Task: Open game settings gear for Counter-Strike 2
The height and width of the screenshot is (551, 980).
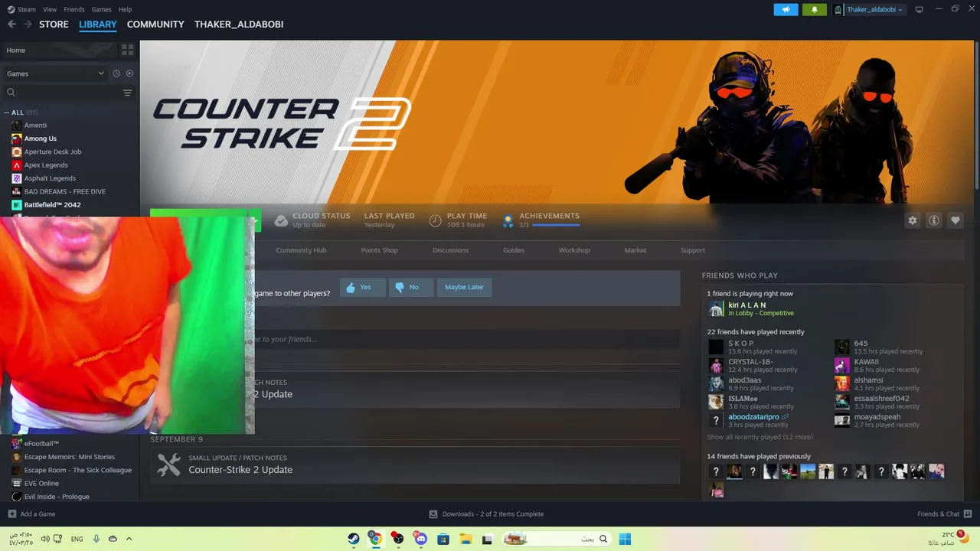Action: [913, 220]
